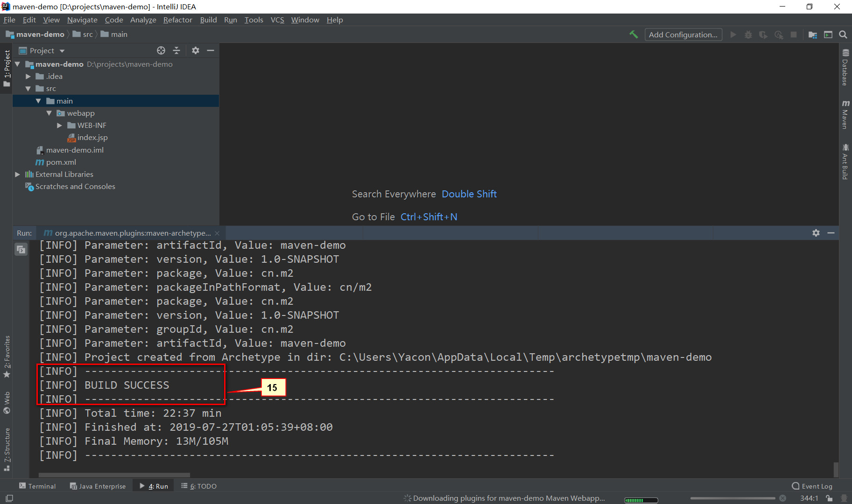This screenshot has width=852, height=504.
Task: Click maven-demo breadcrumb in navigation bar
Action: point(35,34)
